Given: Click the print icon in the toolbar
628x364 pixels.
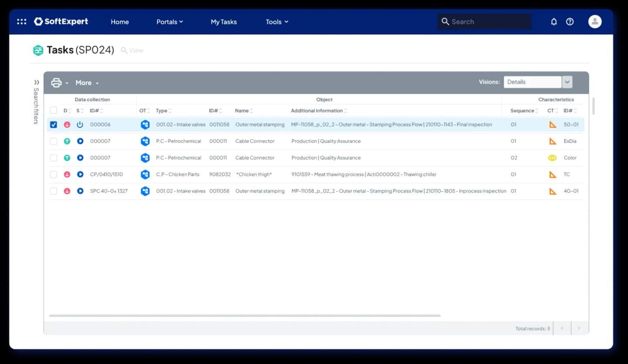Looking at the screenshot, I should pyautogui.click(x=56, y=82).
